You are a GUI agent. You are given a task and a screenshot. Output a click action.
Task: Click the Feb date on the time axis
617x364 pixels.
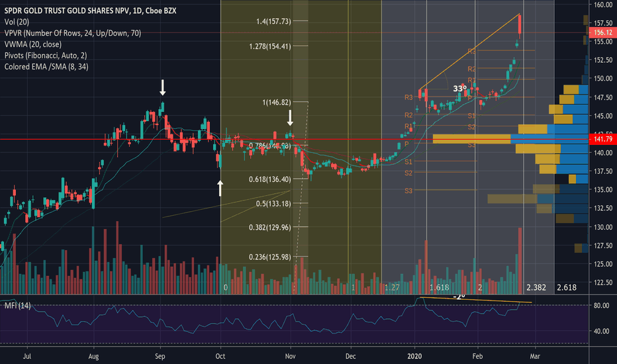tap(477, 356)
